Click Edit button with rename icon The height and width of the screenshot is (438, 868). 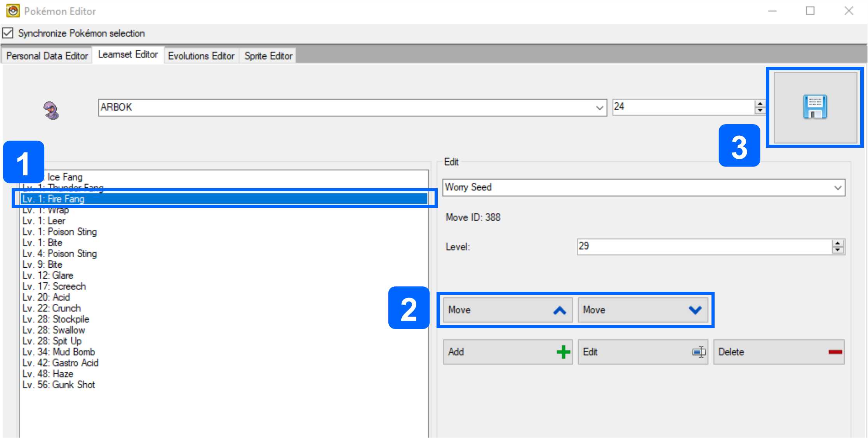click(x=642, y=352)
